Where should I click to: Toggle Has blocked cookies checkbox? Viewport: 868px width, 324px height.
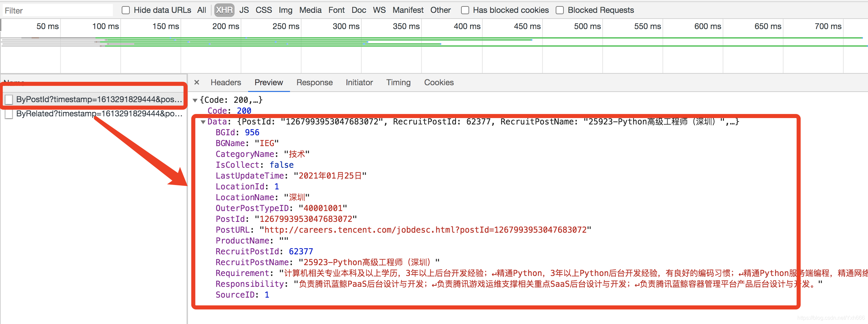465,10
